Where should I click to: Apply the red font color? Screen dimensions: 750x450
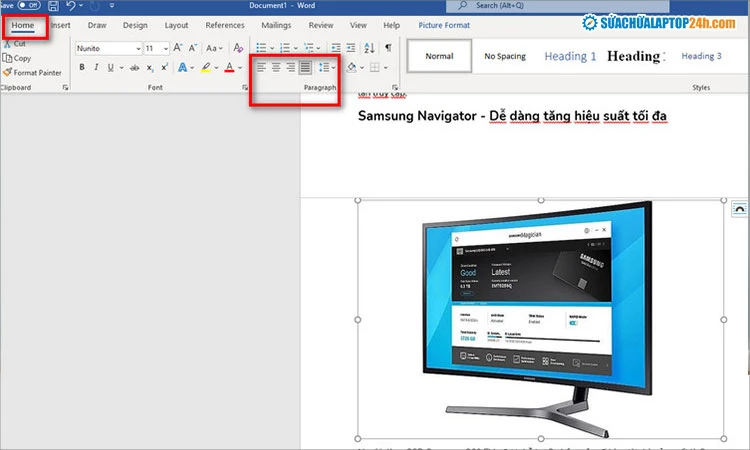click(230, 67)
